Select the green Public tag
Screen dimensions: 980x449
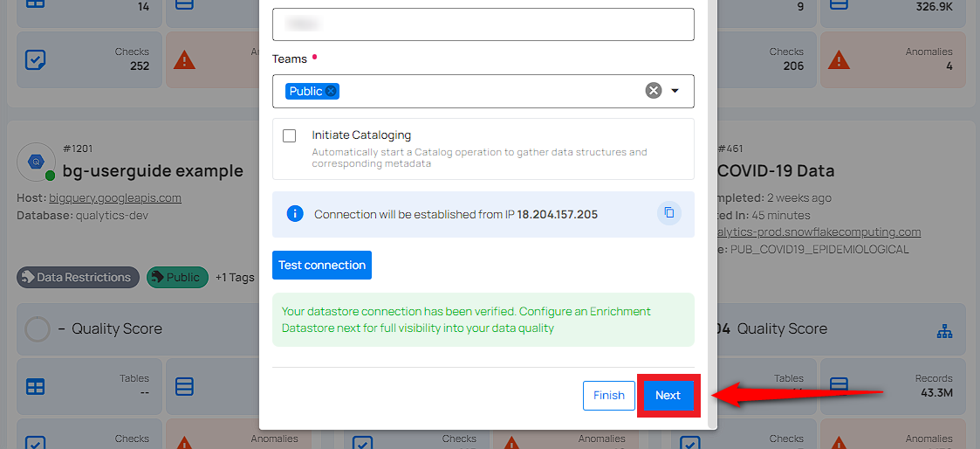[177, 278]
